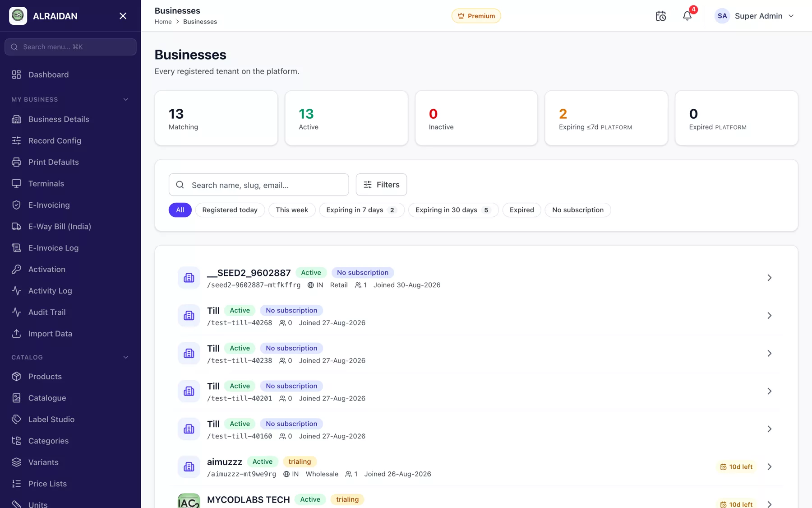Click the Products box icon
This screenshot has width=812, height=508.
pos(17,377)
